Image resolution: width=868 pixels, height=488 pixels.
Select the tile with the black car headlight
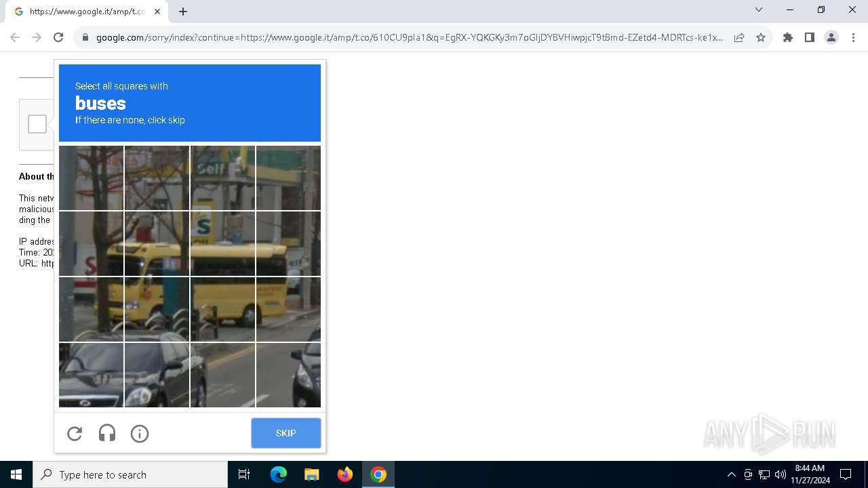[157, 375]
